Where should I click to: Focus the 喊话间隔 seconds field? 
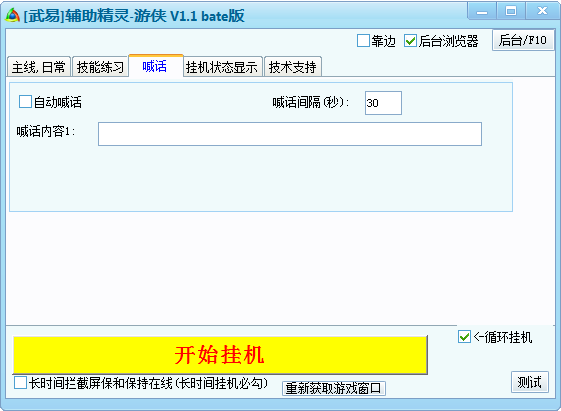coord(383,103)
